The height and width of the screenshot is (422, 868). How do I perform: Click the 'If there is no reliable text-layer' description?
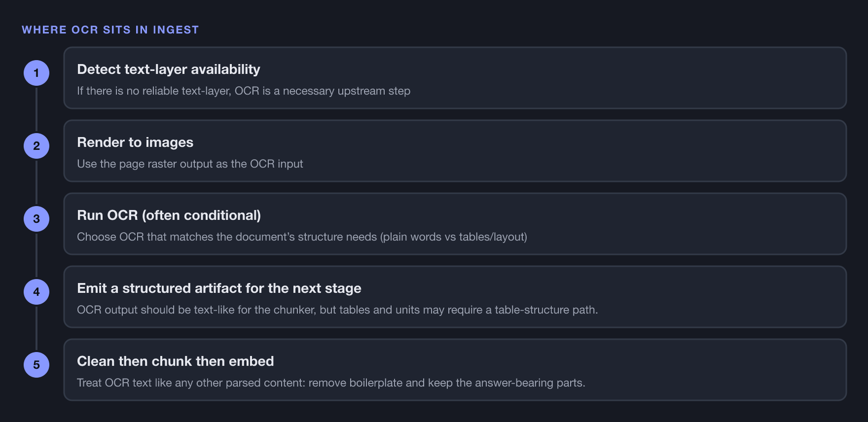pyautogui.click(x=244, y=91)
